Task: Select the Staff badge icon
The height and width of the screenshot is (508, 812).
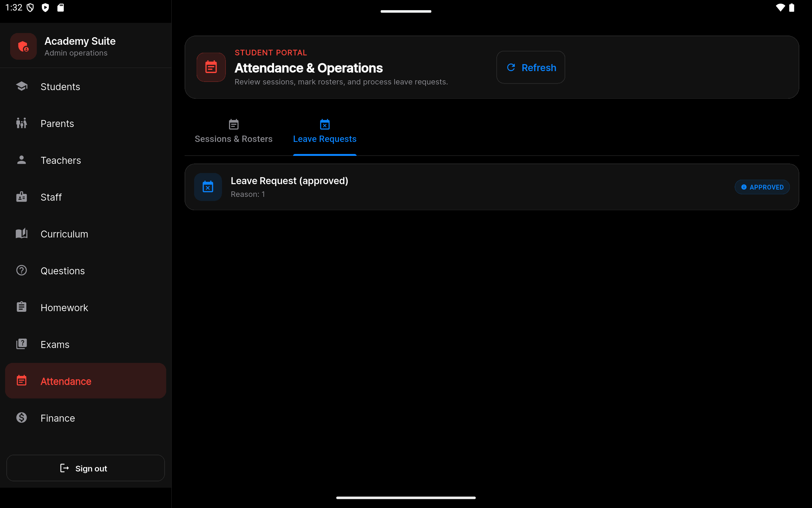Action: (22, 197)
